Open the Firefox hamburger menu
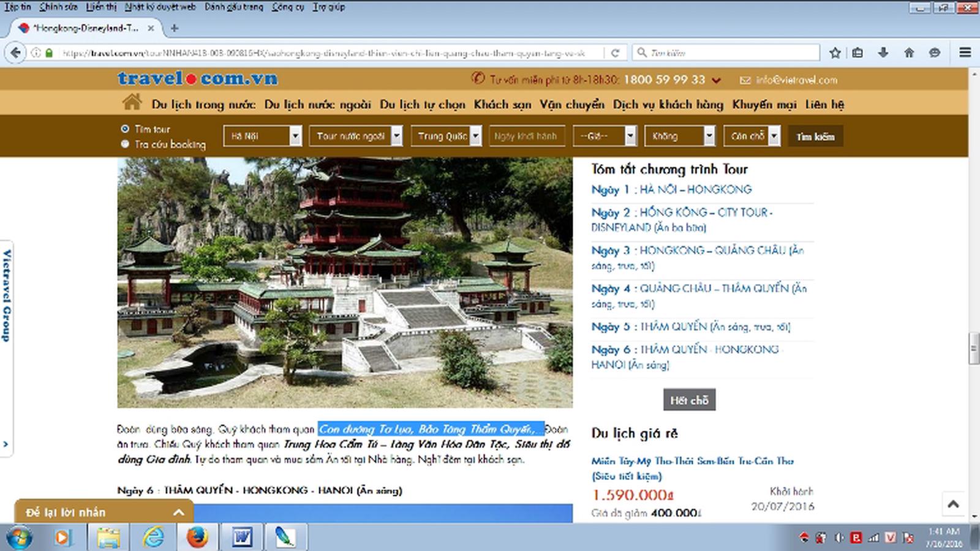 pyautogui.click(x=965, y=53)
